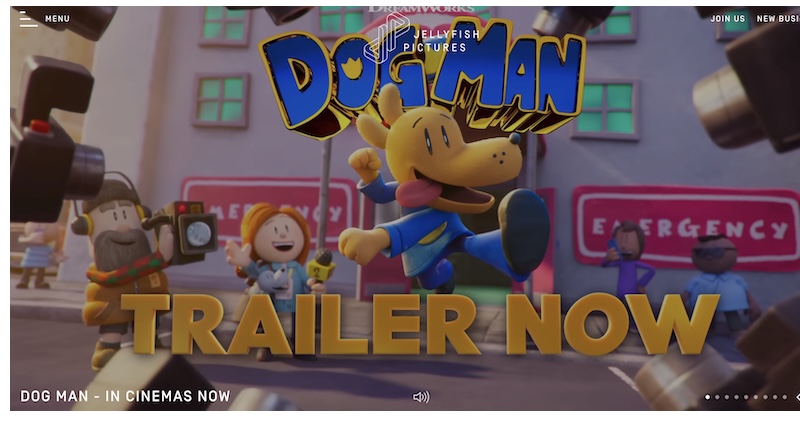Open the JOIN US page
This screenshot has width=800, height=427.
tap(728, 19)
